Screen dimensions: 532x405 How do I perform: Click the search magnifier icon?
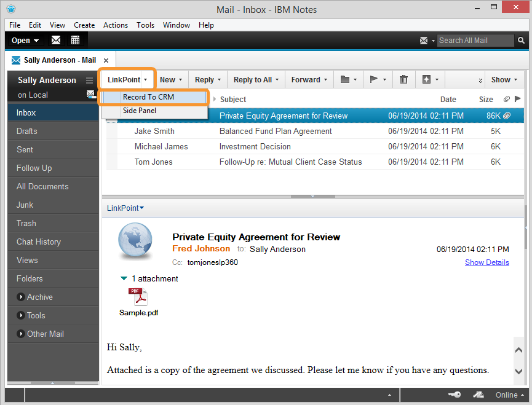point(521,41)
